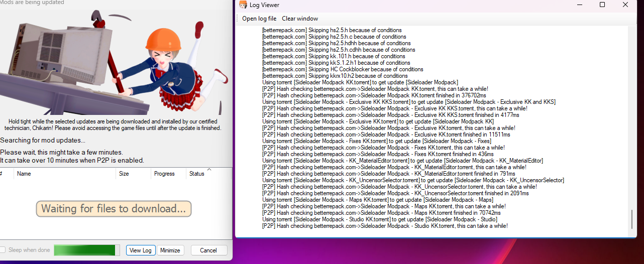Select log line 'Skipping HC Cockblocker because of conditions'

(x=343, y=69)
